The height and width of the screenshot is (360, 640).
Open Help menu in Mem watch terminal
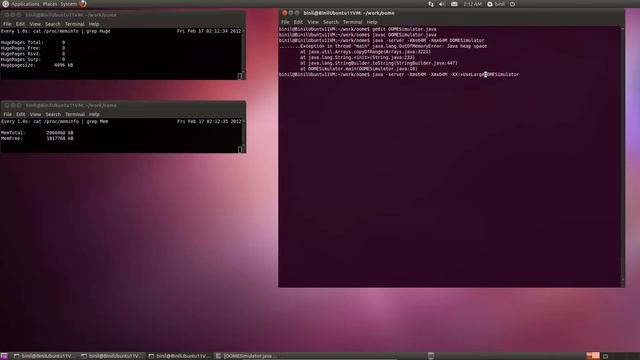(94, 114)
